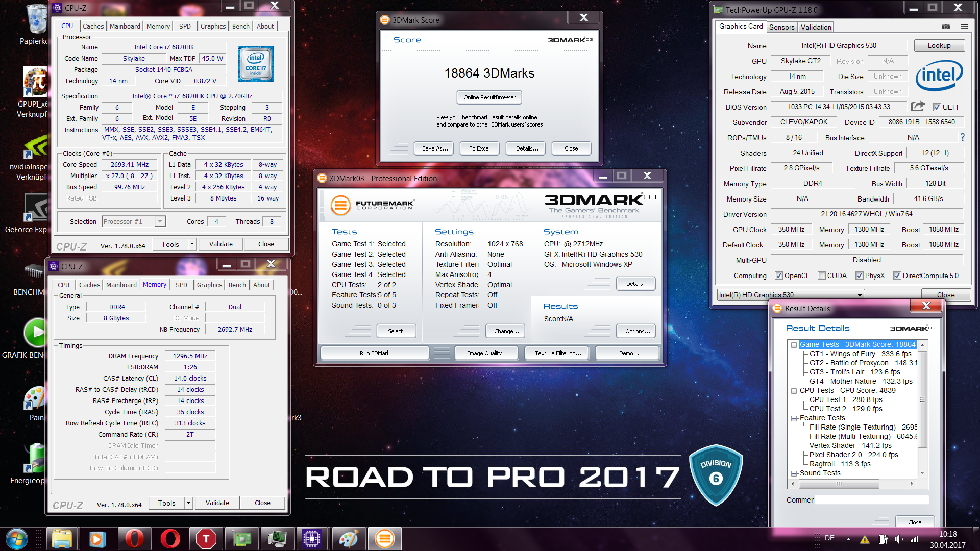
Task: Switch to Paint palette taskbar icon
Action: click(x=348, y=539)
